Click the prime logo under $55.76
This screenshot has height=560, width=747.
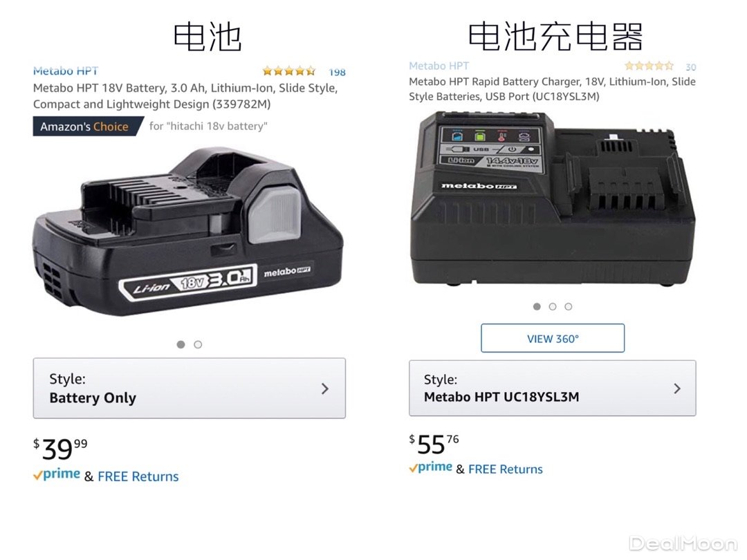431,467
